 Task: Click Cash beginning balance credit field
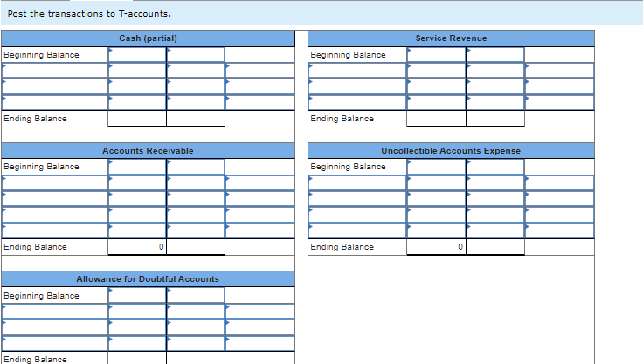click(x=196, y=54)
